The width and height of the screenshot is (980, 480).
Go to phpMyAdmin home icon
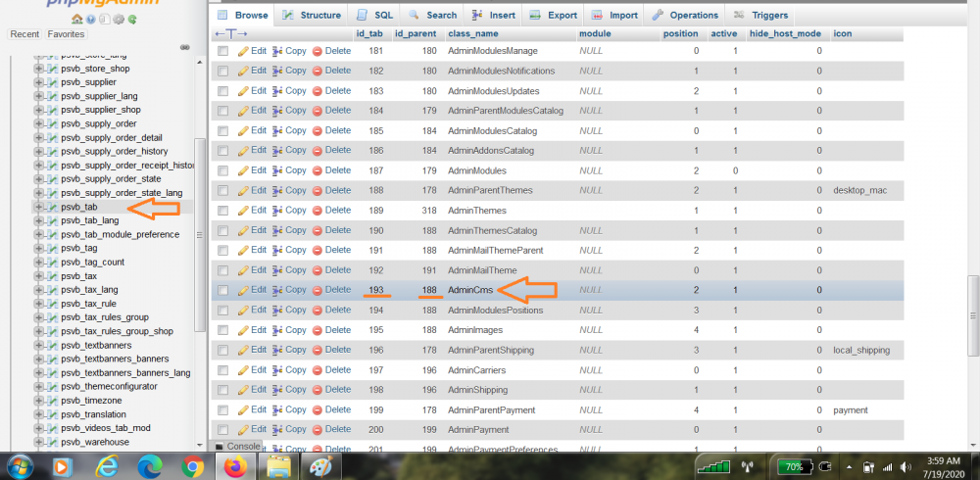(76, 20)
